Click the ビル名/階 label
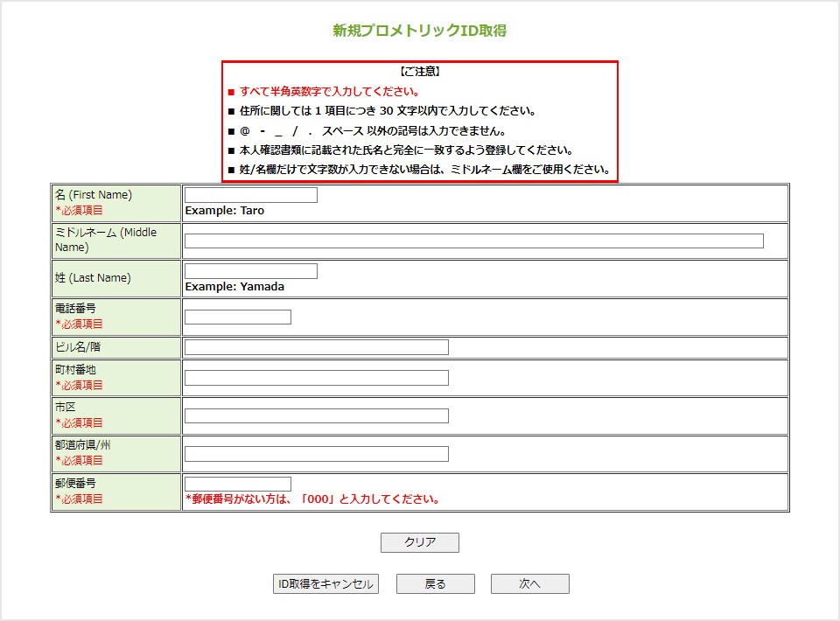The width and height of the screenshot is (840, 621). tap(78, 347)
